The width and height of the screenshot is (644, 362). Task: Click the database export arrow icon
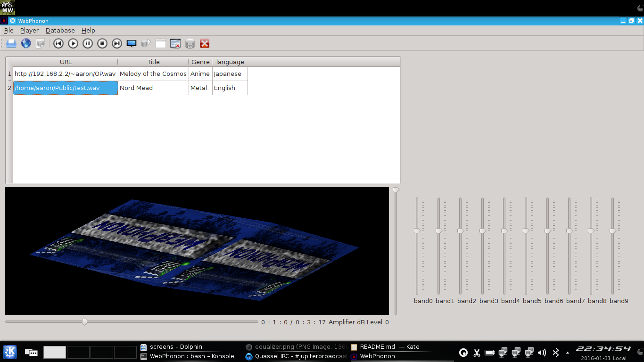click(146, 43)
